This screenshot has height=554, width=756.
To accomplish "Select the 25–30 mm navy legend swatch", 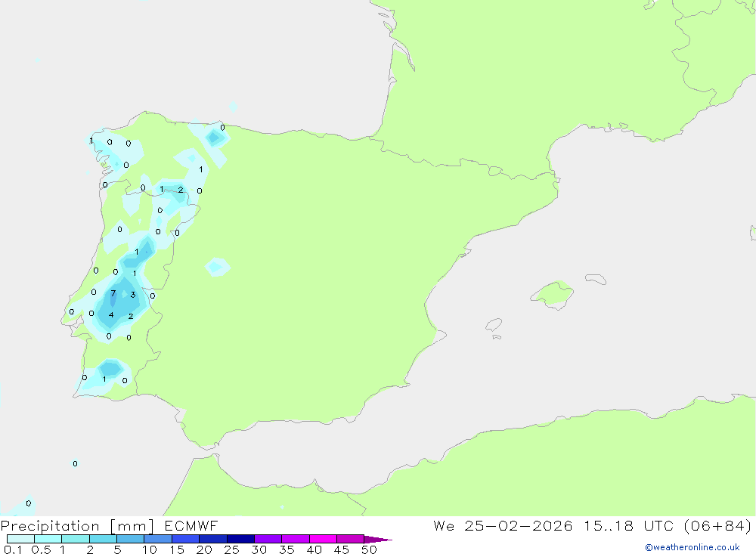I will point(240,539).
